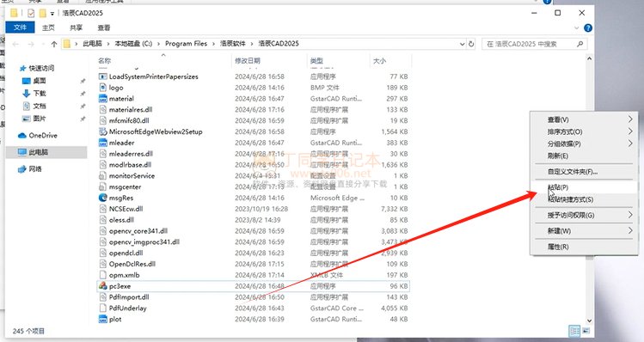Screen dimensions: 644x342
Task: Select the pc3exe application file icon
Action: click(x=102, y=286)
